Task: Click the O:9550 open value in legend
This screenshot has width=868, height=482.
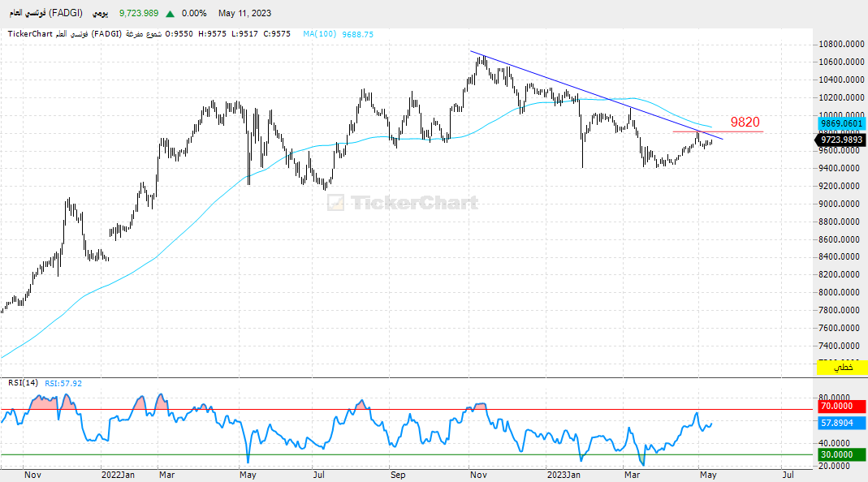Action: 179,34
